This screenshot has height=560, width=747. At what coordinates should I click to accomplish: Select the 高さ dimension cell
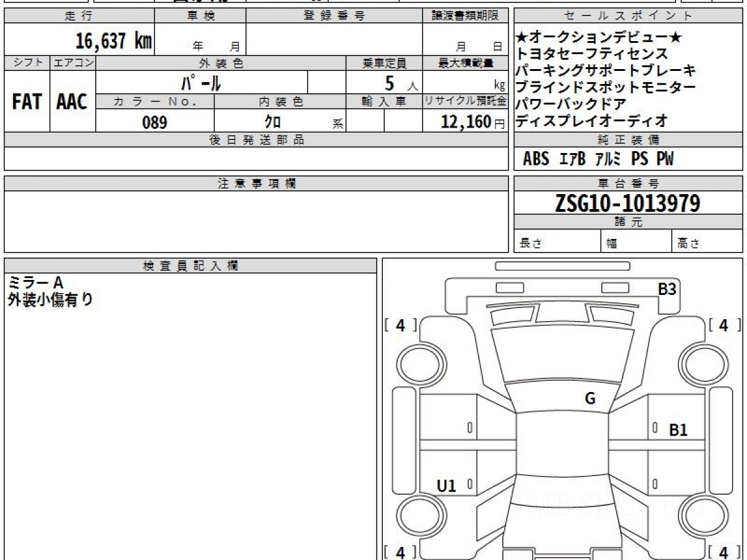(708, 241)
